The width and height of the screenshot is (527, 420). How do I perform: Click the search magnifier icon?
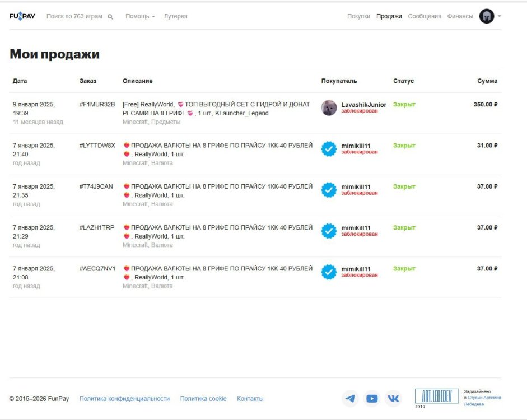pos(110,16)
